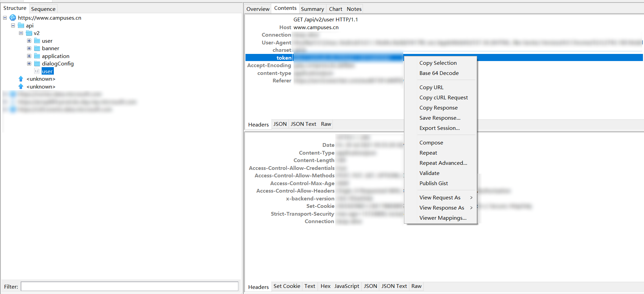Screen dimensions: 644x294
Task: Select response JavaScript tab
Action: point(347,286)
